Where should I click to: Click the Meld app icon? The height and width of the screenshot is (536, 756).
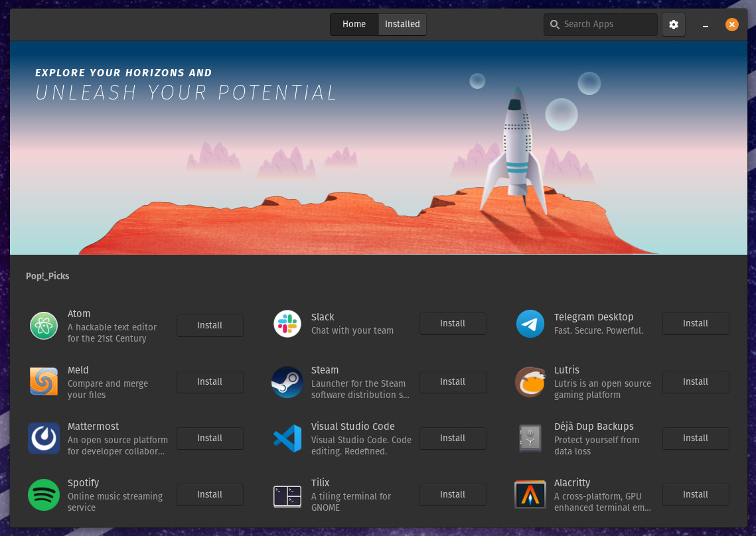point(44,381)
